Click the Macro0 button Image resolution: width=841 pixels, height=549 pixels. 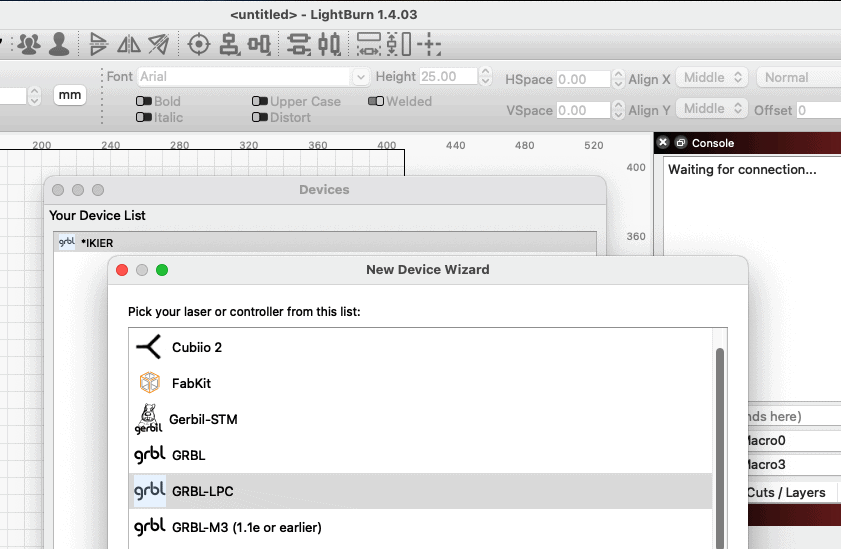pos(795,441)
